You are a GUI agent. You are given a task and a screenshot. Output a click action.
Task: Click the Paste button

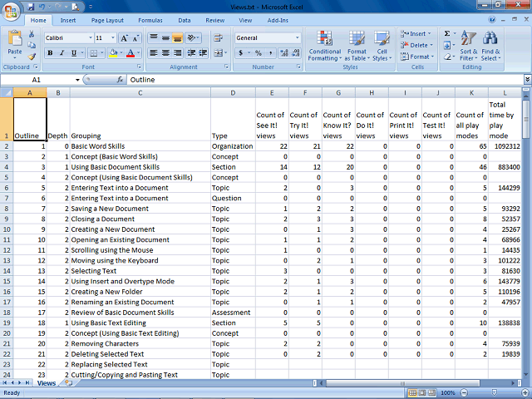tap(15, 44)
